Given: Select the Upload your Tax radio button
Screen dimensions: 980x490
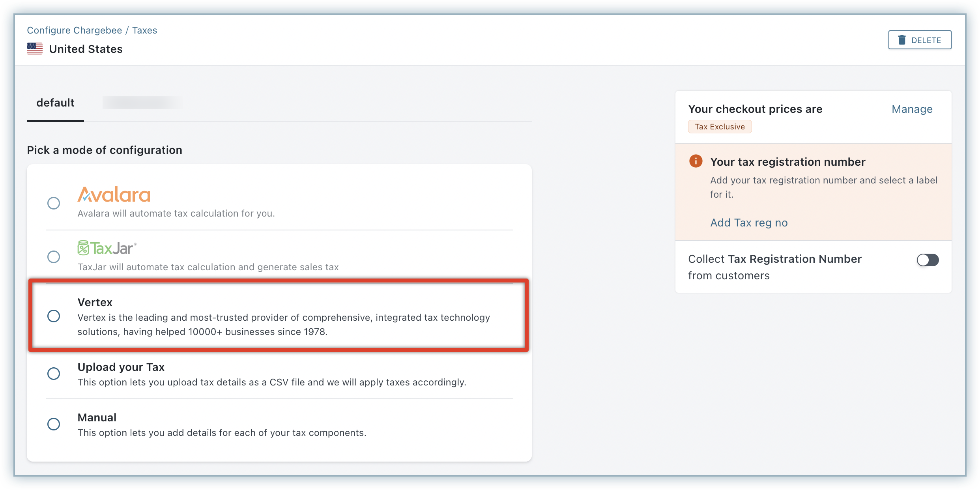Looking at the screenshot, I should coord(54,374).
